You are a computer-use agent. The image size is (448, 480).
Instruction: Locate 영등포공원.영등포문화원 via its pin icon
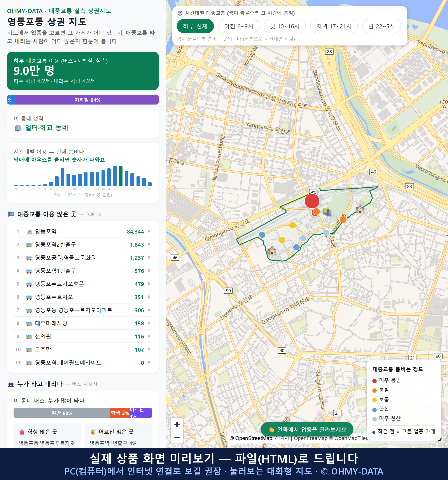149,258
